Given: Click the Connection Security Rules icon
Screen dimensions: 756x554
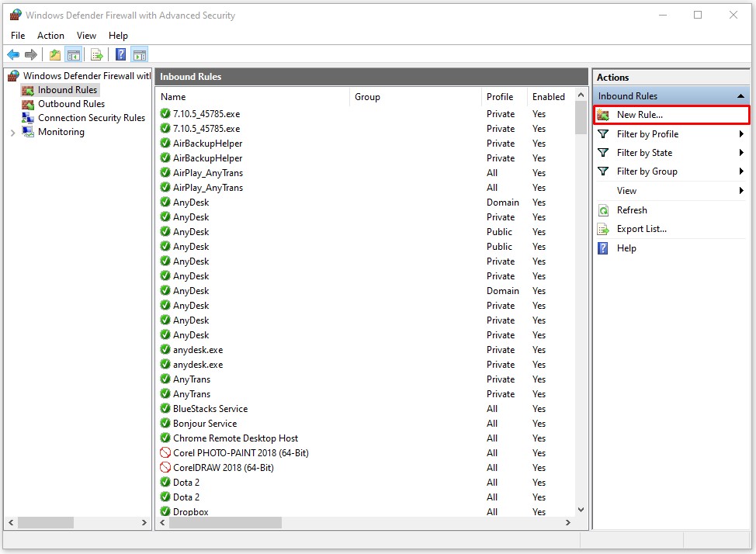Looking at the screenshot, I should click(28, 118).
